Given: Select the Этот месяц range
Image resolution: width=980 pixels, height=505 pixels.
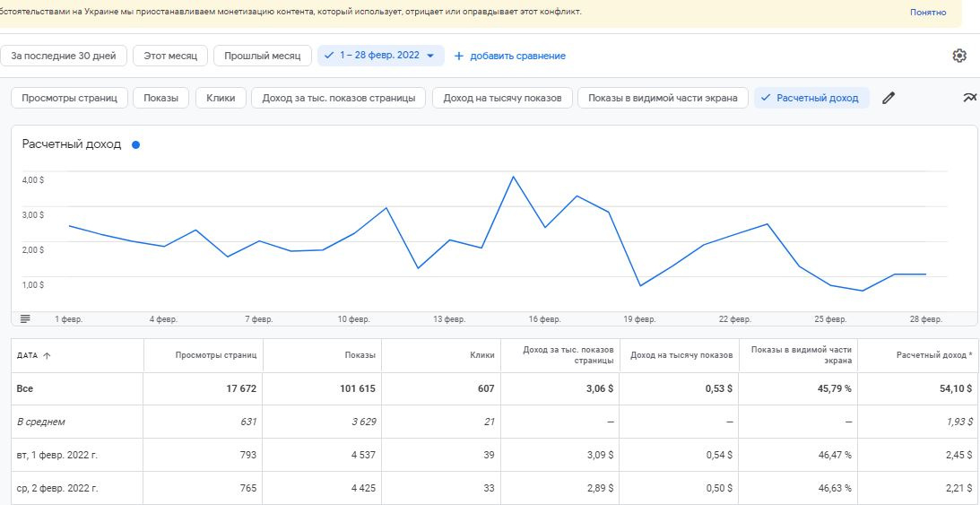Looking at the screenshot, I should point(170,56).
